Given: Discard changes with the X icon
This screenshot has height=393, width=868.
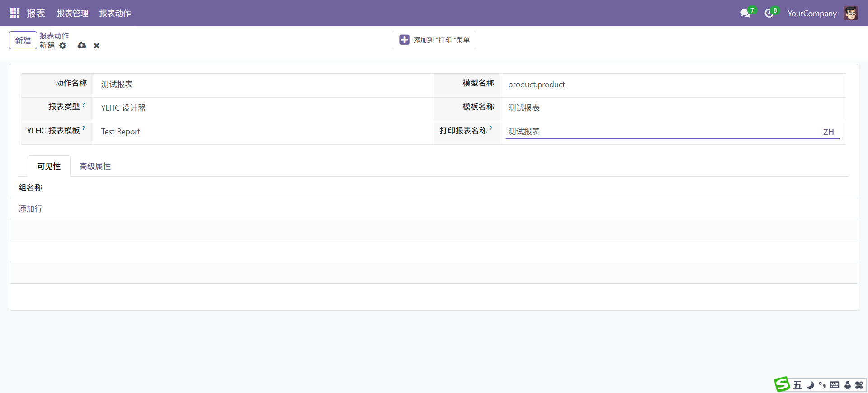Looking at the screenshot, I should (x=96, y=46).
